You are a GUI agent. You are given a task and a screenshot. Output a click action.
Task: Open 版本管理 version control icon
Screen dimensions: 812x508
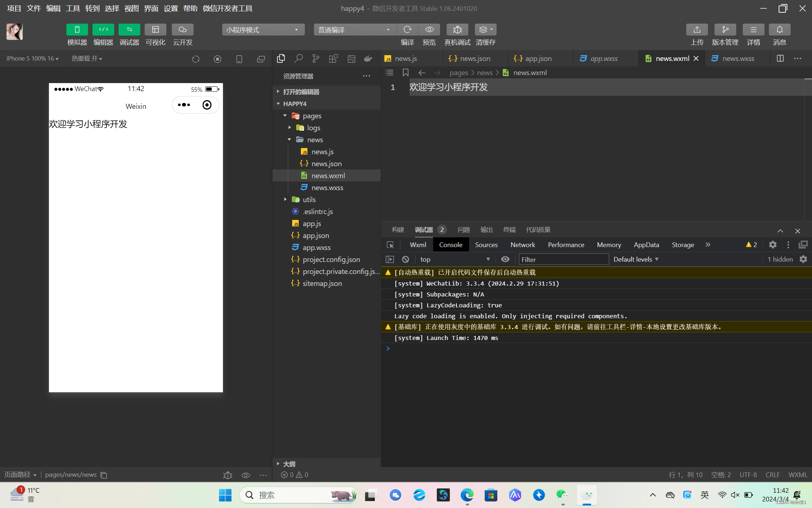click(x=725, y=30)
